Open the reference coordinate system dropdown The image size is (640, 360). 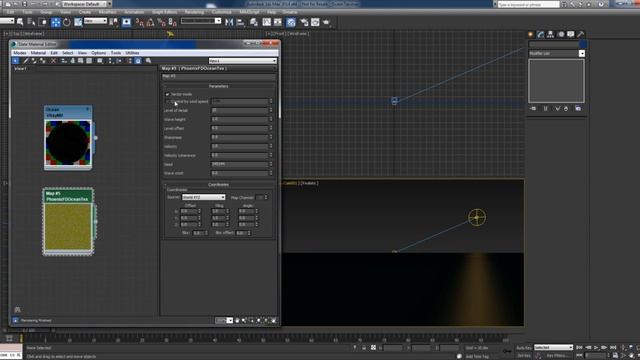95,21
